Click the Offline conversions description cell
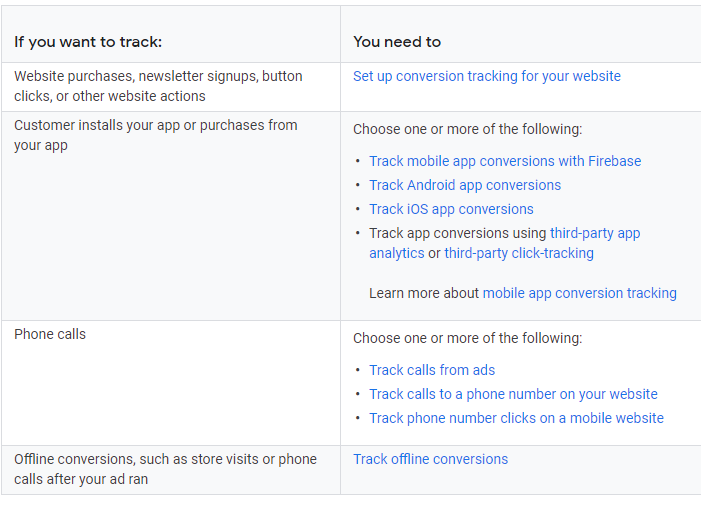Screen dimensions: 701x531 [x=165, y=469]
